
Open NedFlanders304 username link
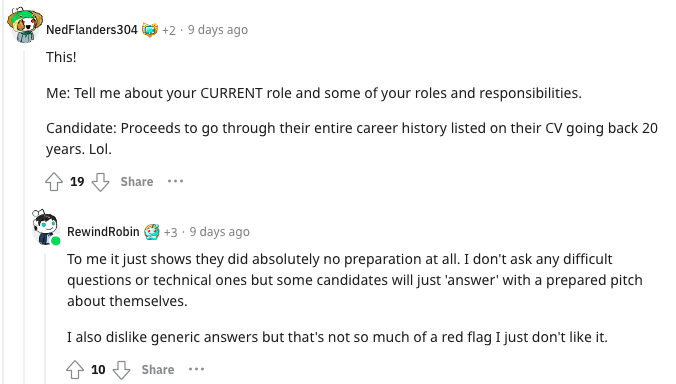pos(92,30)
